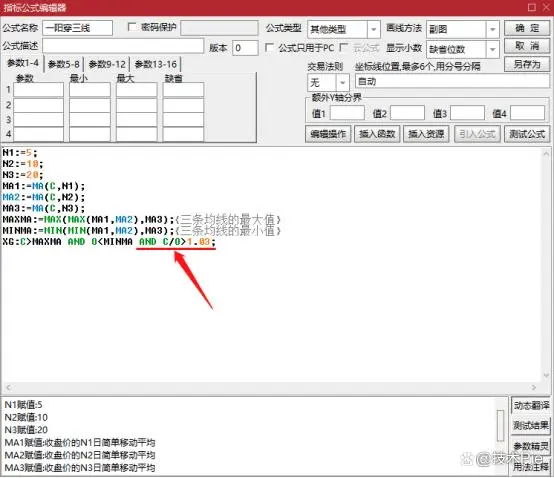Expand the 画线方法 dropdown
Viewport: 554px width, 478px height.
coord(493,29)
